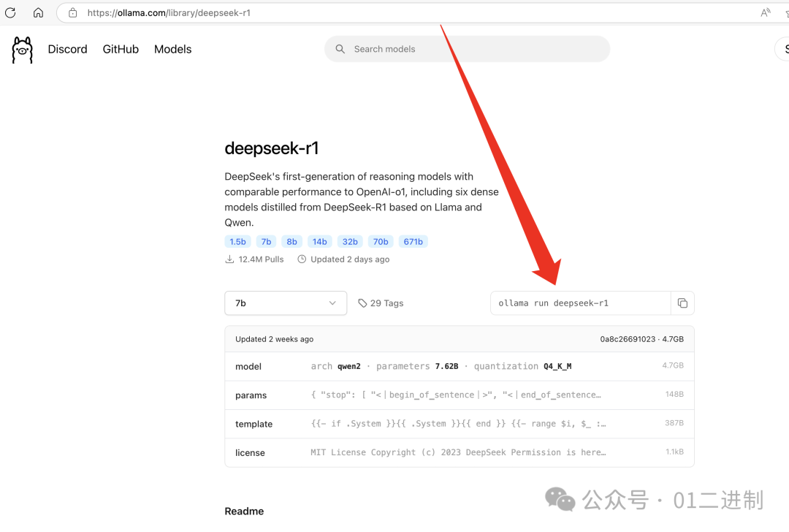Select the 1.5b tag
The height and width of the screenshot is (532, 789).
click(x=237, y=242)
